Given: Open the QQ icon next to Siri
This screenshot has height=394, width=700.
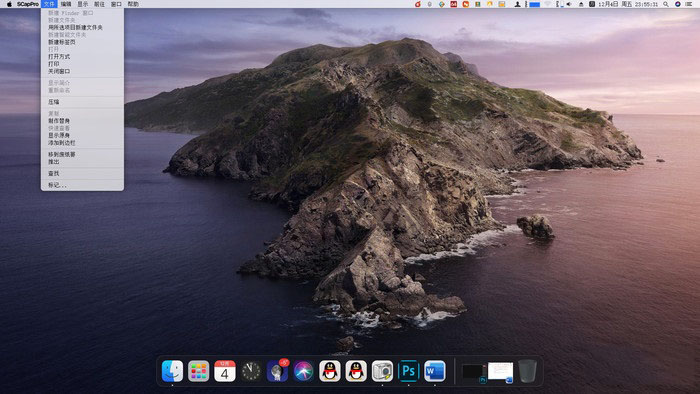Looking at the screenshot, I should click(x=330, y=371).
